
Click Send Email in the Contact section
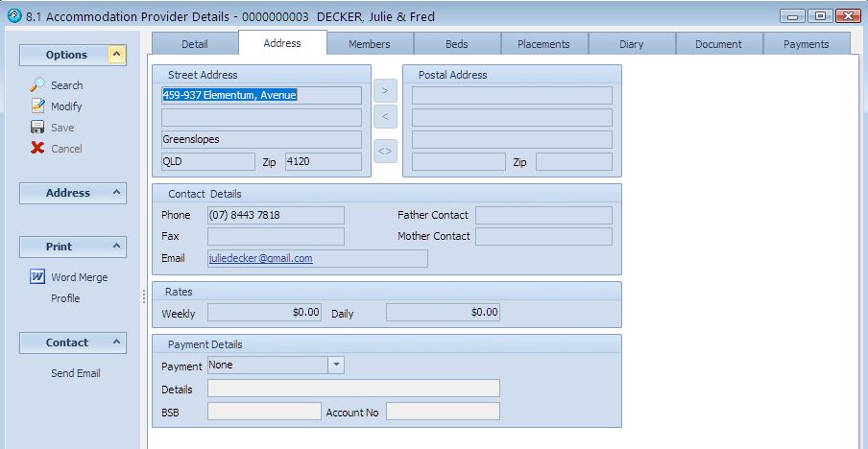76,373
